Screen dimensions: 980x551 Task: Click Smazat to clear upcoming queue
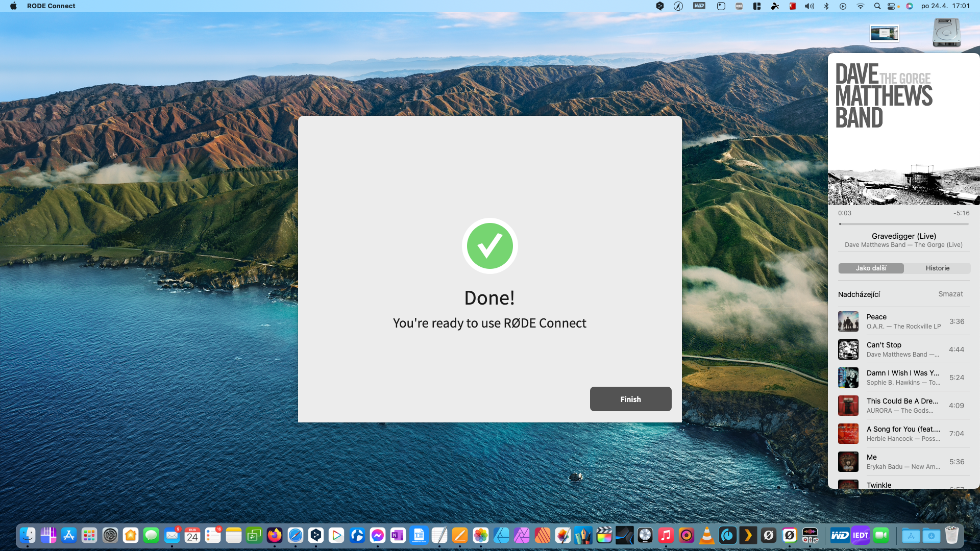[x=950, y=294]
